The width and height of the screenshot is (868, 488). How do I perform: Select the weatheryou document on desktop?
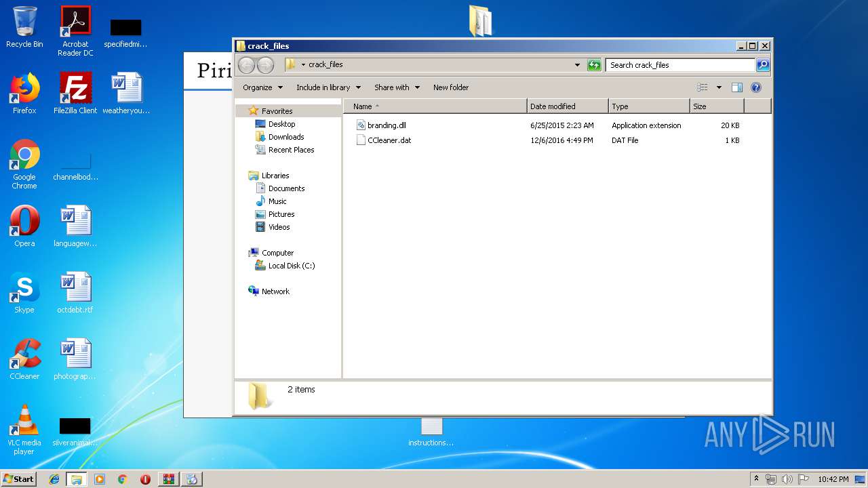[x=126, y=94]
